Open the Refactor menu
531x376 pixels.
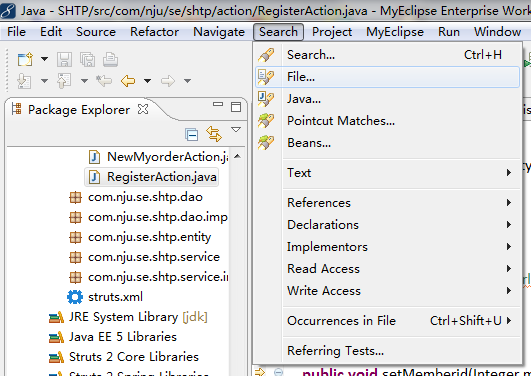(x=154, y=32)
